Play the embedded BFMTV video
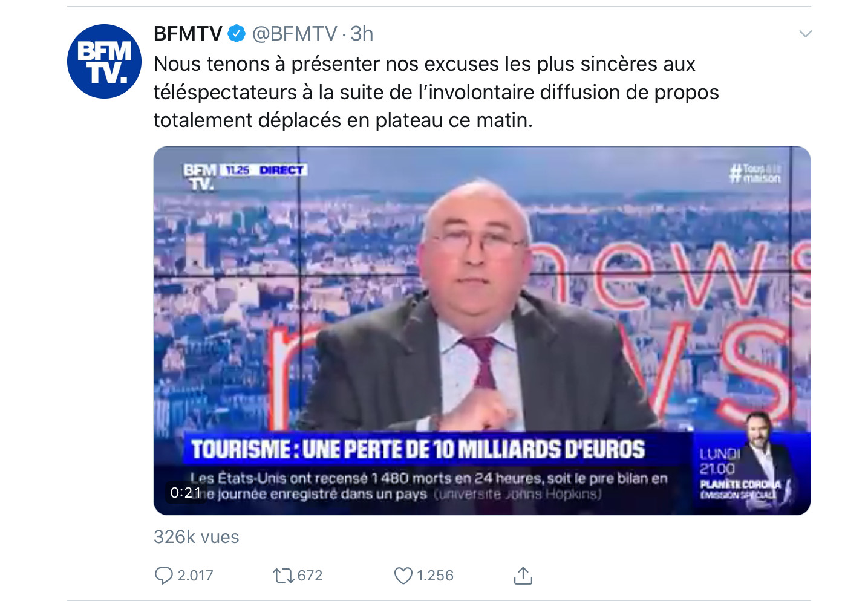The height and width of the screenshot is (601, 868). click(x=481, y=331)
